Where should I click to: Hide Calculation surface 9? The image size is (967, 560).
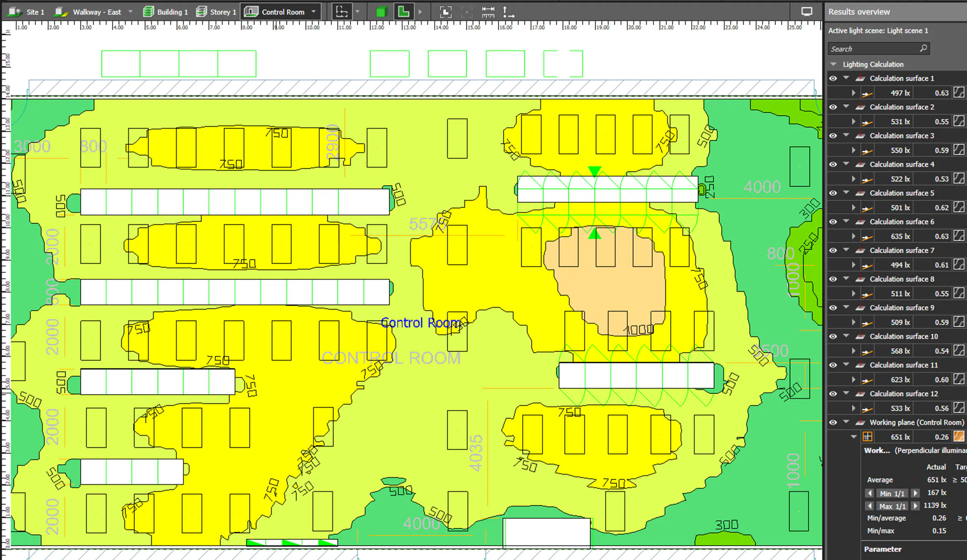point(833,308)
